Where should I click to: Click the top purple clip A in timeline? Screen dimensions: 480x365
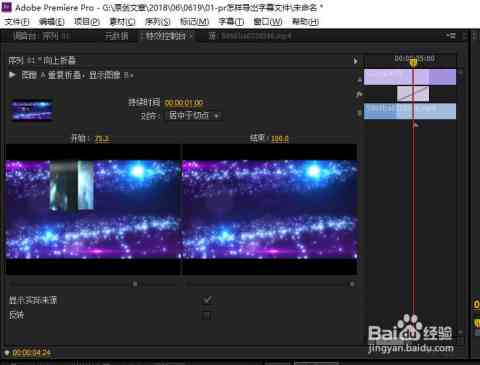[410, 77]
